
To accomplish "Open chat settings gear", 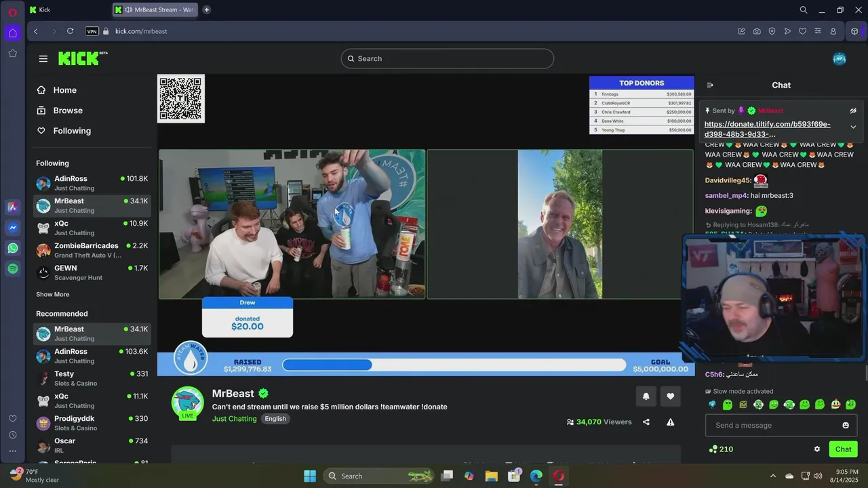I will pos(817,449).
